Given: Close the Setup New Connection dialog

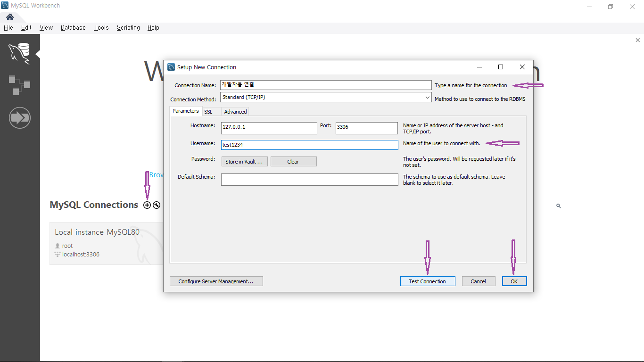Looking at the screenshot, I should click(x=522, y=67).
